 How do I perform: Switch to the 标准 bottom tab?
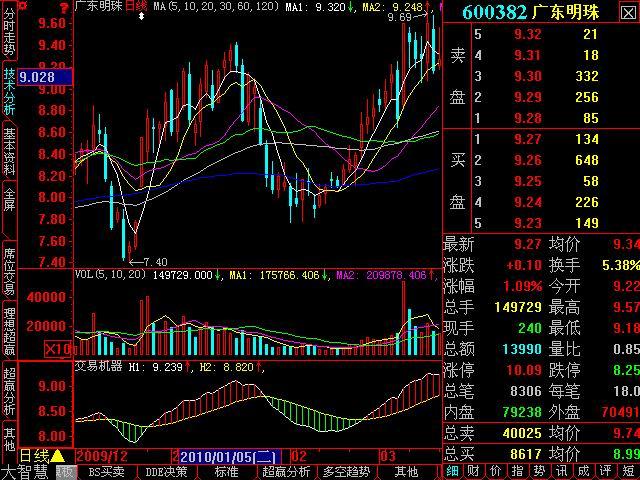click(x=227, y=472)
